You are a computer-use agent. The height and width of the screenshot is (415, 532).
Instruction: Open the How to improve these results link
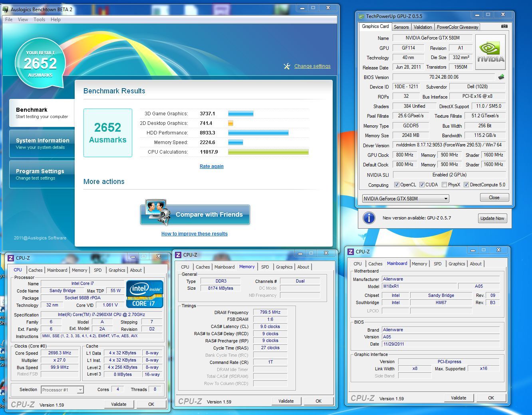pyautogui.click(x=195, y=234)
